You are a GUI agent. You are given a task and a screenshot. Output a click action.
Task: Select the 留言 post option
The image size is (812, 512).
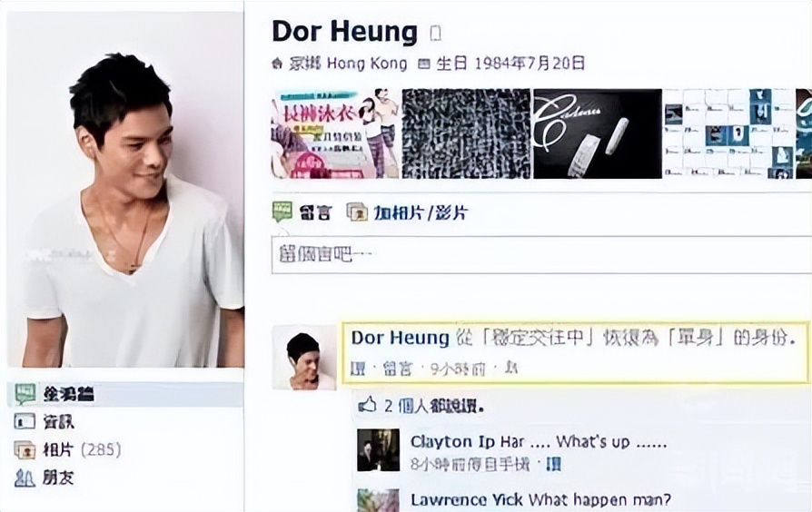pos(314,212)
